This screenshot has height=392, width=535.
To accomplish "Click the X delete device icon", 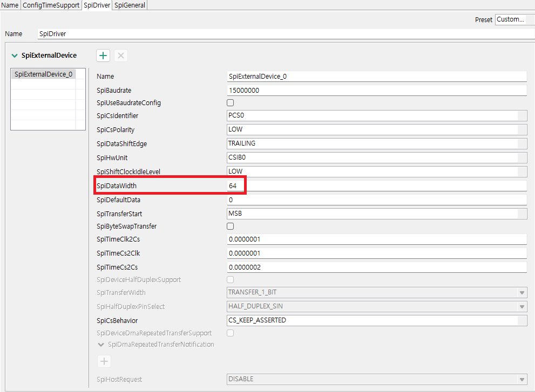I will click(x=121, y=56).
